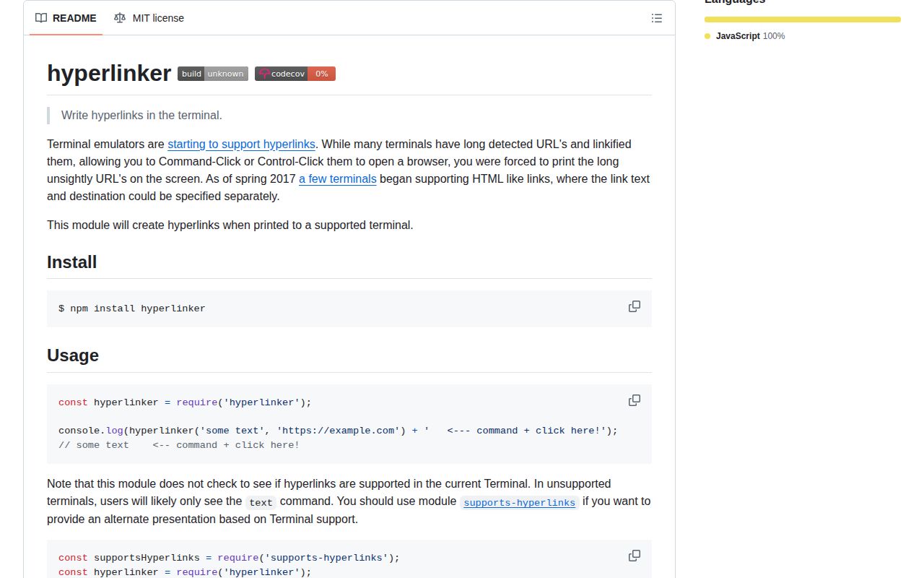Click the Install heading
The height and width of the screenshot is (578, 924).
(x=72, y=262)
